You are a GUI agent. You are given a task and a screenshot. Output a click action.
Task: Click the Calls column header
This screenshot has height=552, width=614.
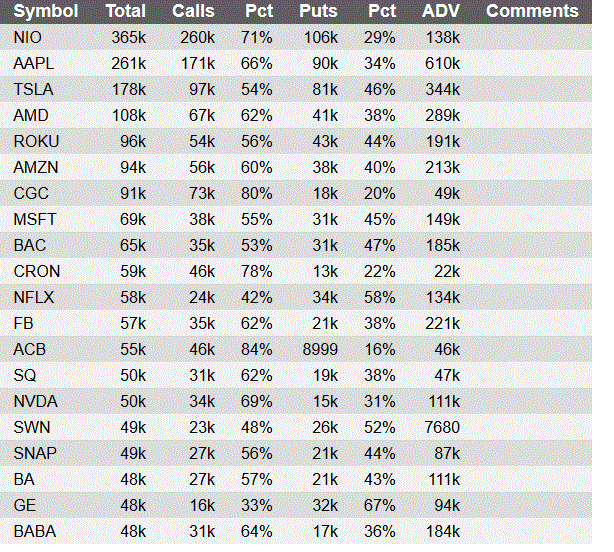point(193,11)
